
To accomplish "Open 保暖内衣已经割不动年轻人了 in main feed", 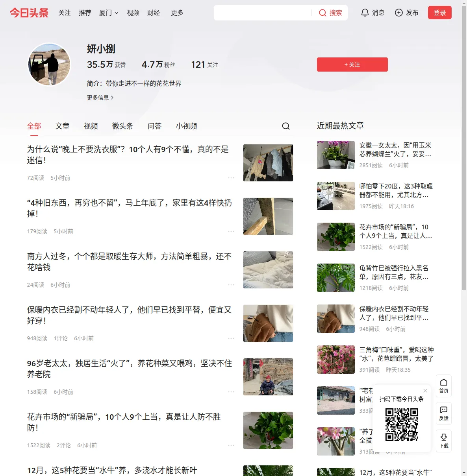I will (x=130, y=315).
